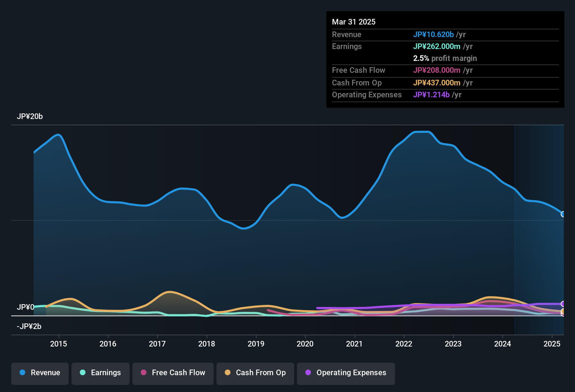Select the 2025 x-axis label
575x392 pixels.
[x=552, y=344]
